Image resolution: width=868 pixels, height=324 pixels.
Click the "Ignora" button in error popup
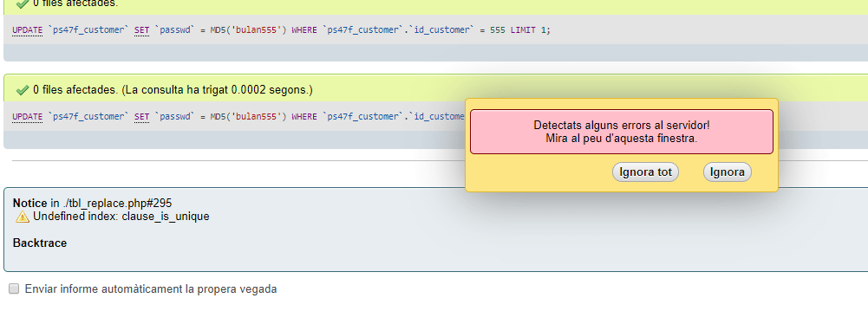coord(727,172)
